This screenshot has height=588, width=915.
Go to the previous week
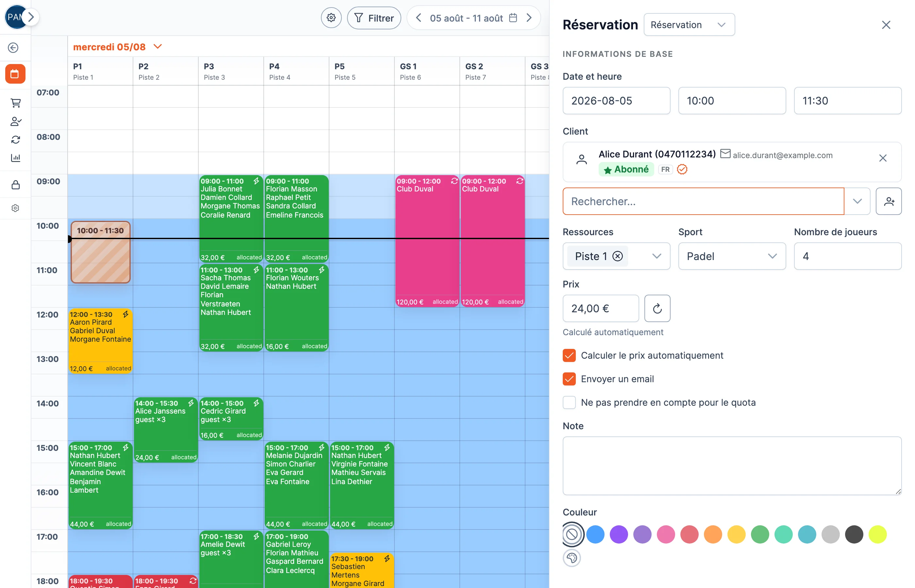click(419, 18)
